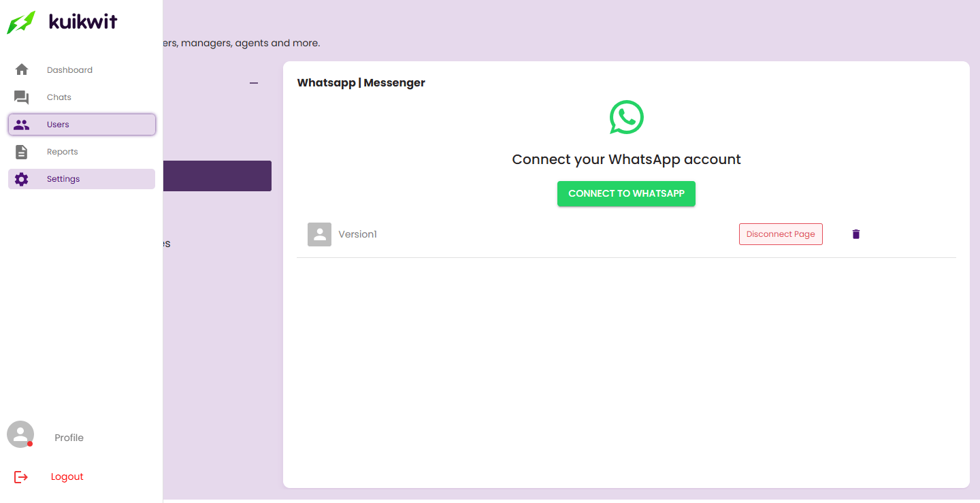This screenshot has width=980, height=503.
Task: Click the kuikwit brand name
Action: (83, 22)
